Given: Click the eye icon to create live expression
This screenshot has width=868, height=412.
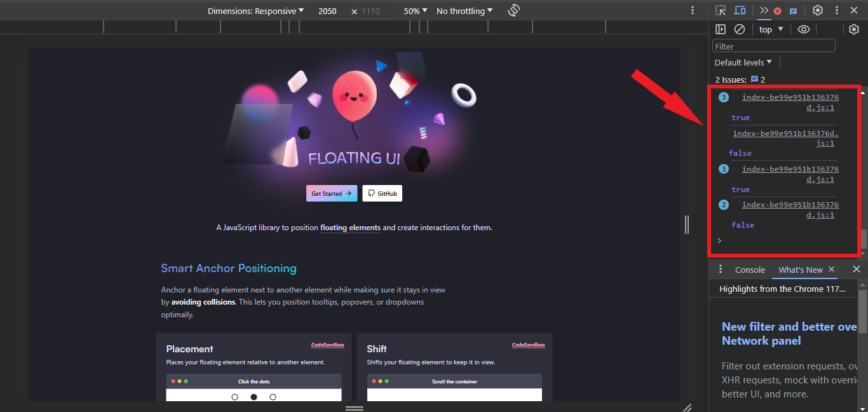Looking at the screenshot, I should tap(804, 29).
